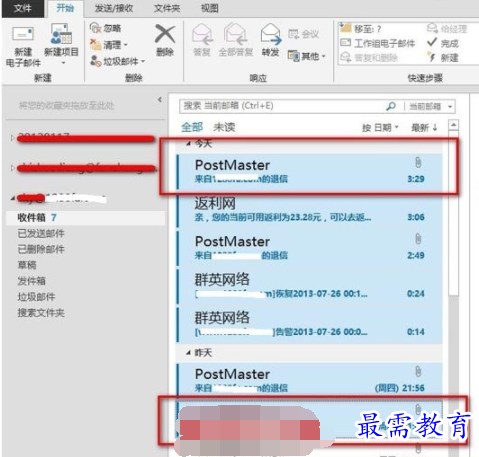
Task: Select the Drafts (草稿) folder
Action: tap(27, 265)
